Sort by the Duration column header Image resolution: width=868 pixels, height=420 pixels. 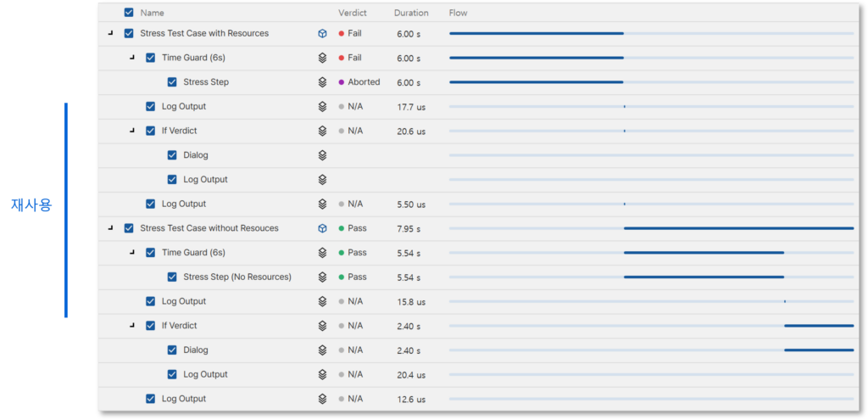click(x=411, y=13)
